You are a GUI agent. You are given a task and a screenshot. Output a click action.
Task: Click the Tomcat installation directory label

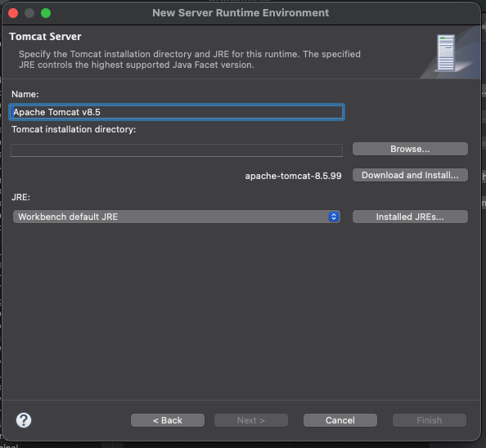point(74,129)
